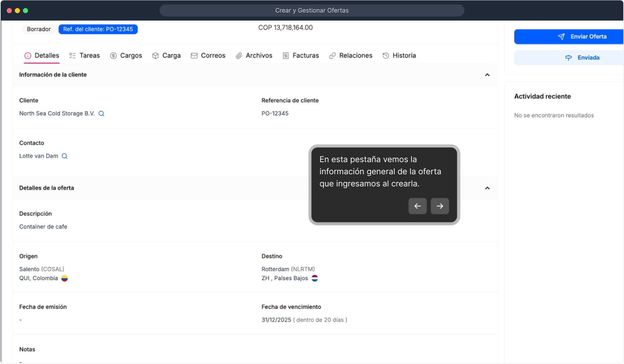
Task: Open the Carga tab
Action: click(166, 56)
